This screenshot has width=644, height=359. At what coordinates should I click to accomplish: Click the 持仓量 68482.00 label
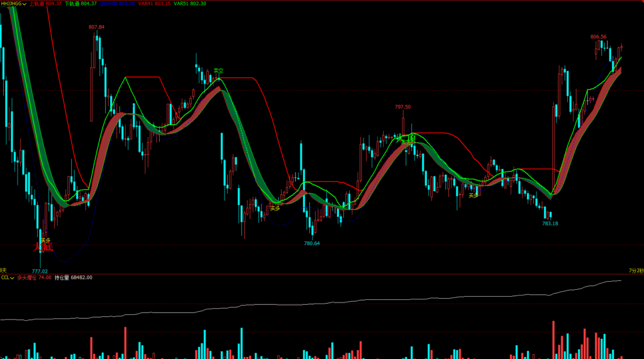click(x=73, y=277)
